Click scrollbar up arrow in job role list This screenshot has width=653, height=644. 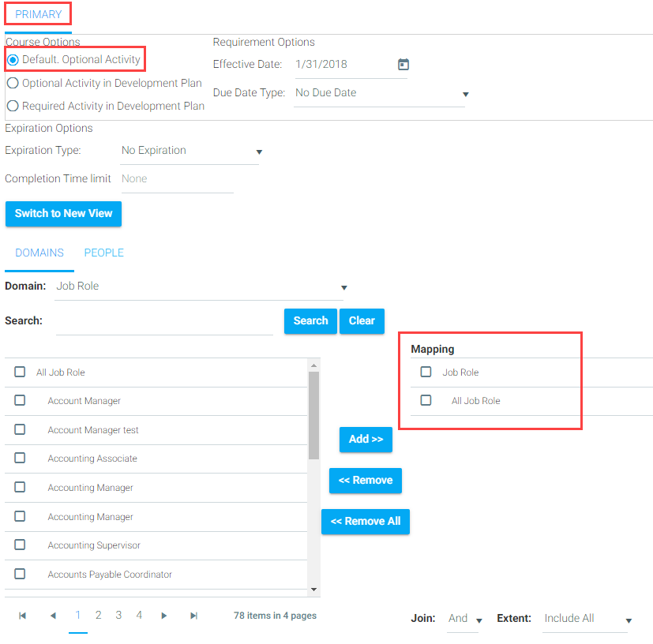(314, 365)
